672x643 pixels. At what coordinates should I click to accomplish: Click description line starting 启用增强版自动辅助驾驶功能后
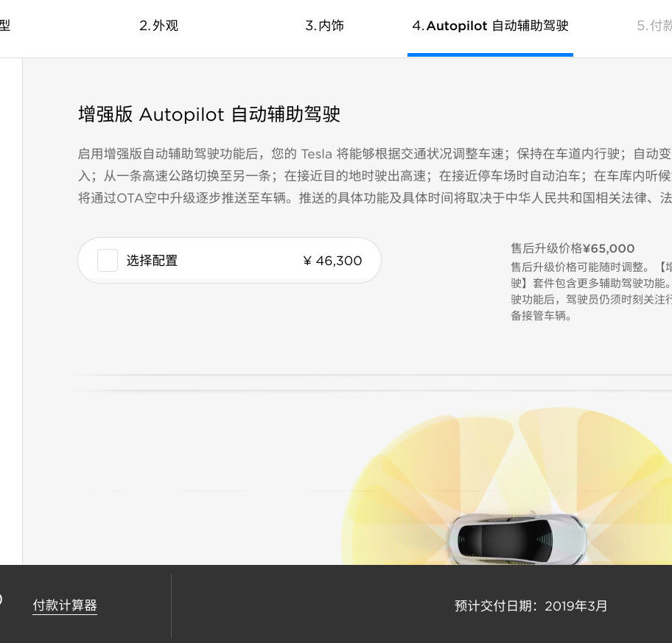pyautogui.click(x=375, y=153)
